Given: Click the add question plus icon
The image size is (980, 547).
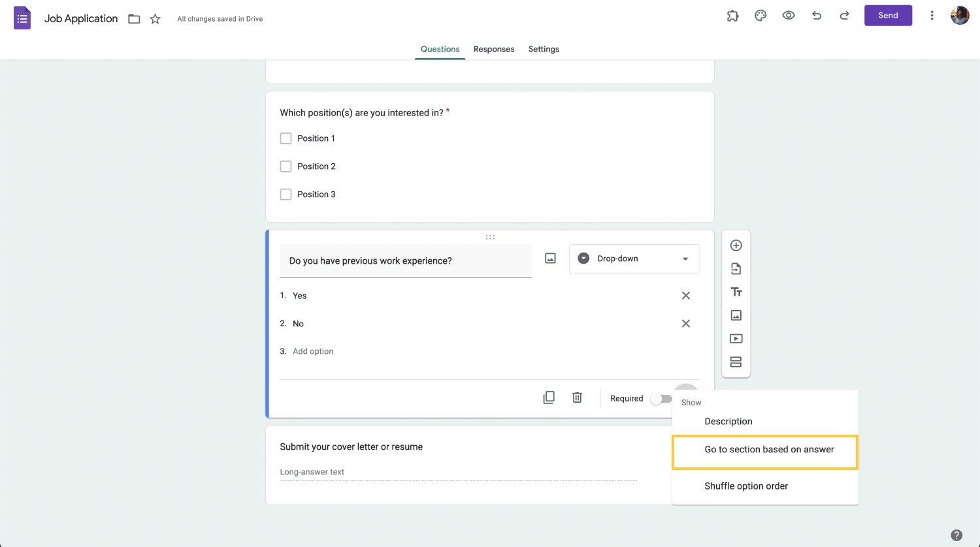Looking at the screenshot, I should point(736,245).
